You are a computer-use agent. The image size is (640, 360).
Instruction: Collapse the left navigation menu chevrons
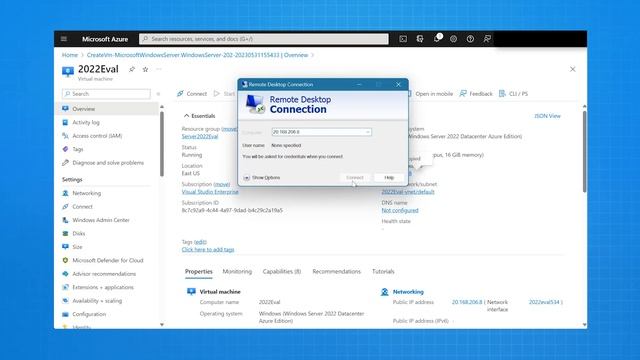158,94
